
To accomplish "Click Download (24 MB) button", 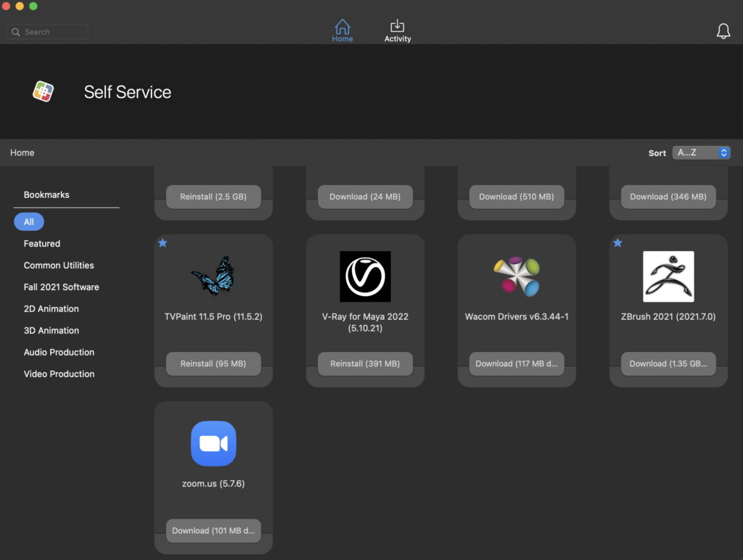I will [x=365, y=197].
